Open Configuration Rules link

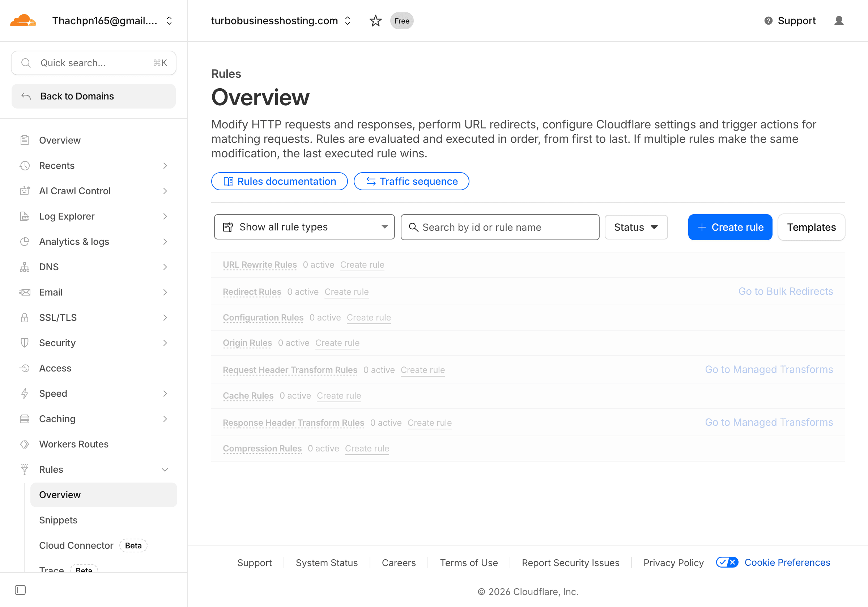pyautogui.click(x=263, y=318)
